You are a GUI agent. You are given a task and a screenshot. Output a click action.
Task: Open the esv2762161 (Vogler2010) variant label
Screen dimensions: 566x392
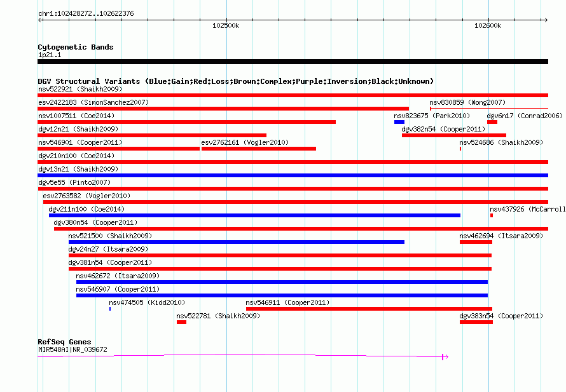tap(245, 142)
